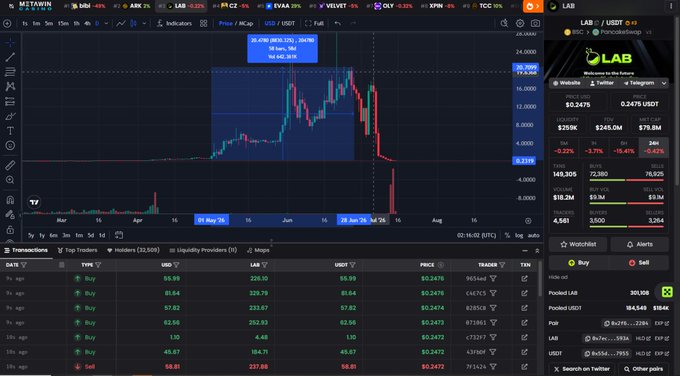The width and height of the screenshot is (680, 376).
Task: Open the Maps tab
Action: pyautogui.click(x=258, y=250)
